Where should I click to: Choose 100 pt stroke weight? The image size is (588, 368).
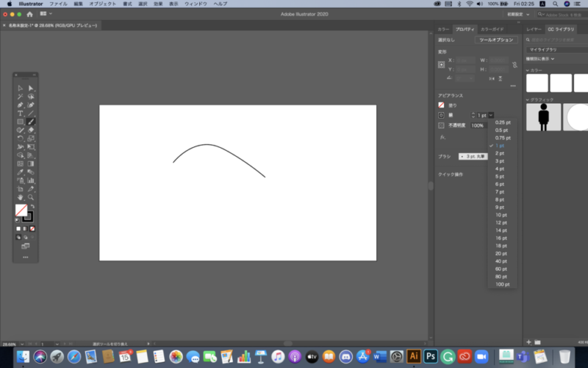click(503, 284)
